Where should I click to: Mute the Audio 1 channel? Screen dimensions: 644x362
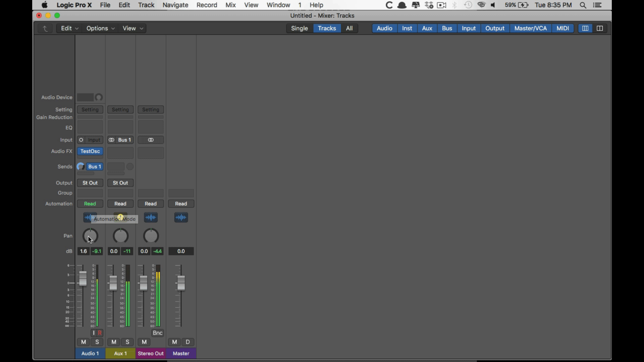click(x=84, y=342)
